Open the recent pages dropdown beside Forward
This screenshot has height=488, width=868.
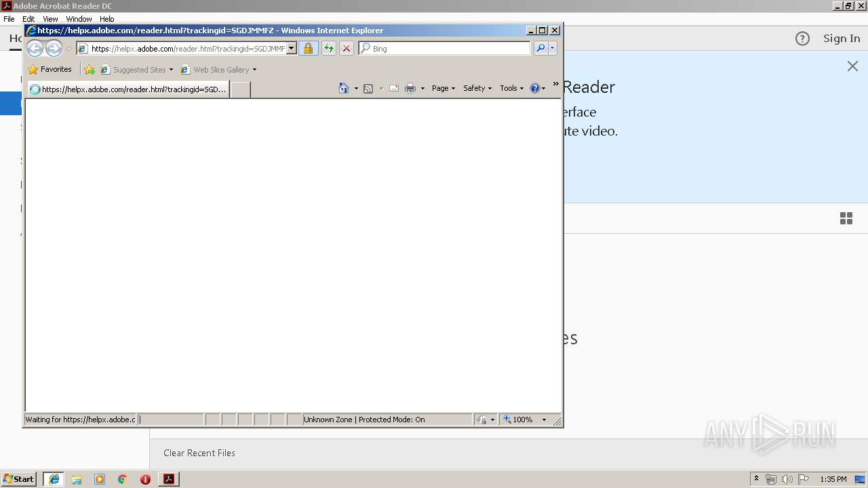click(x=68, y=49)
